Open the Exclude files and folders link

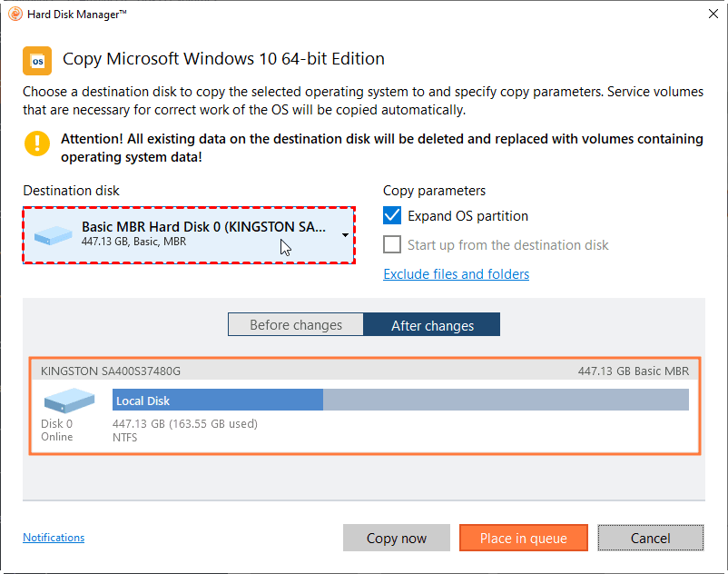456,274
